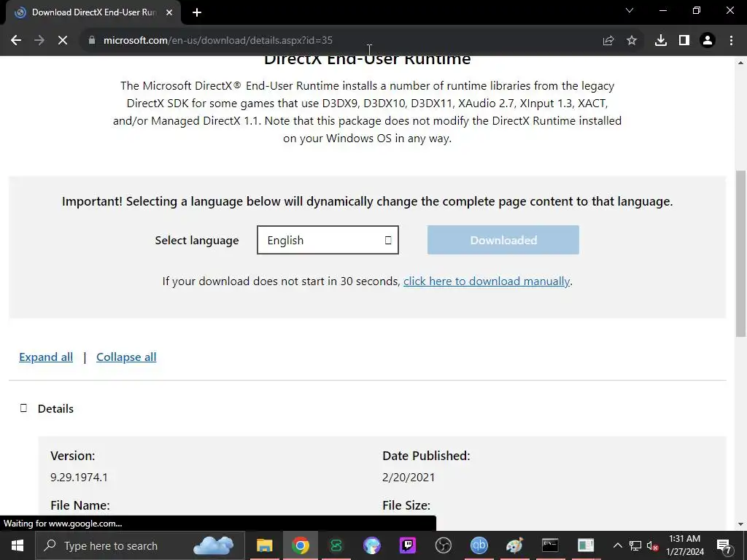The image size is (747, 560).
Task: Open the Select language dropdown
Action: point(328,240)
